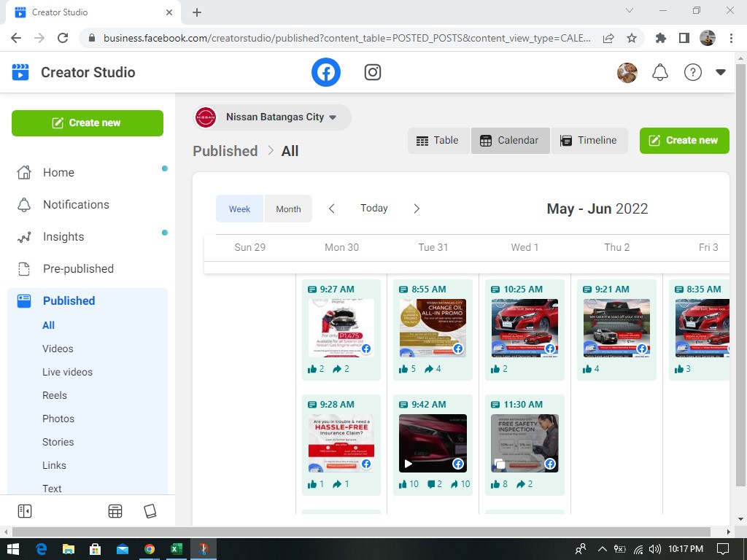This screenshot has width=747, height=560.
Task: Open Excel from the taskbar
Action: 177,549
